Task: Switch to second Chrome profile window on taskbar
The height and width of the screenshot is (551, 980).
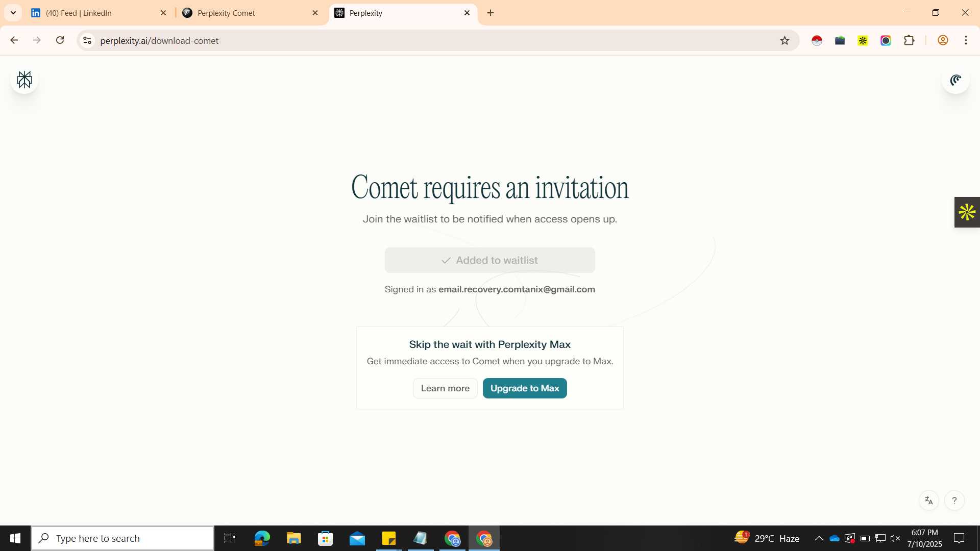Action: pyautogui.click(x=484, y=538)
